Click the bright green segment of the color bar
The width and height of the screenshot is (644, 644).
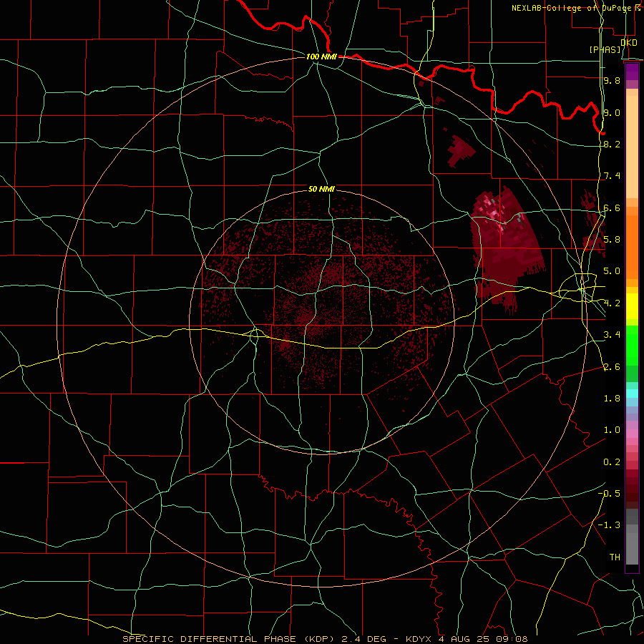click(632, 346)
